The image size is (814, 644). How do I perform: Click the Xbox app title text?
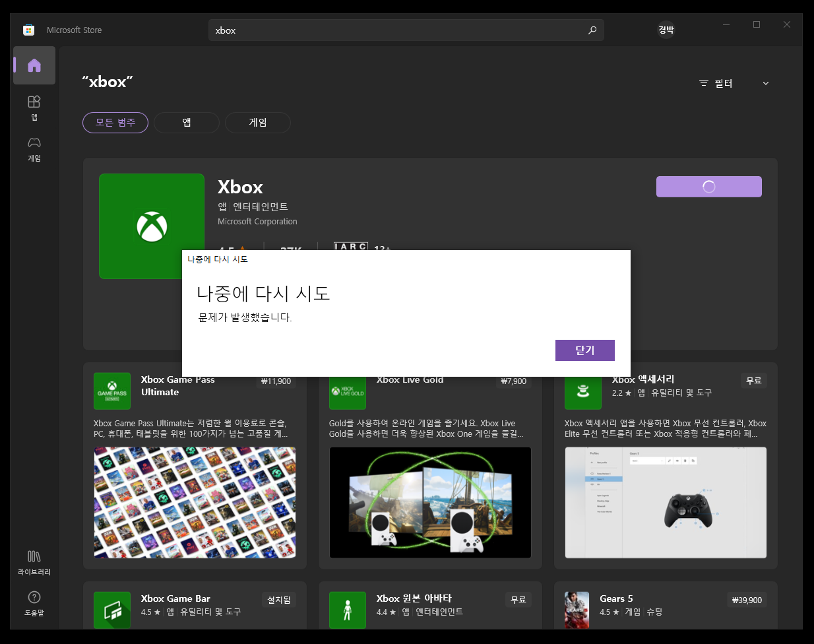[240, 187]
